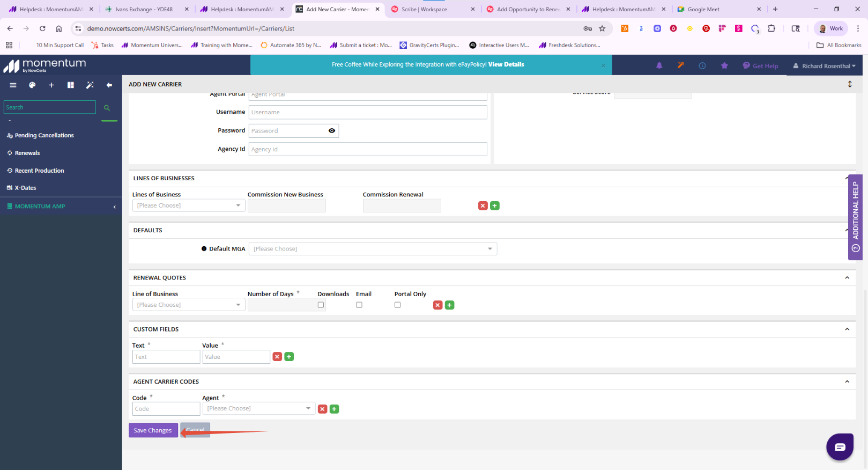This screenshot has height=470, width=868.
Task: Remove the Agent Carrier Codes row
Action: [323, 409]
